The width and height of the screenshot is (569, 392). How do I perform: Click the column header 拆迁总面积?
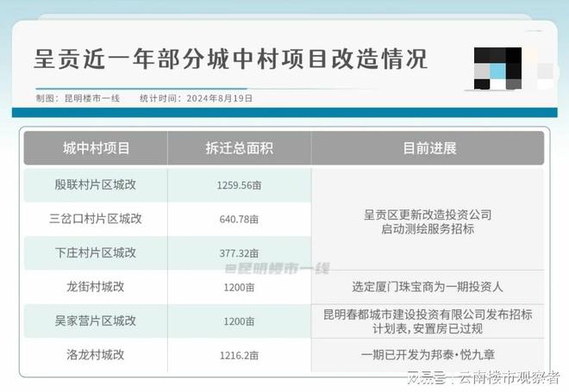(239, 148)
